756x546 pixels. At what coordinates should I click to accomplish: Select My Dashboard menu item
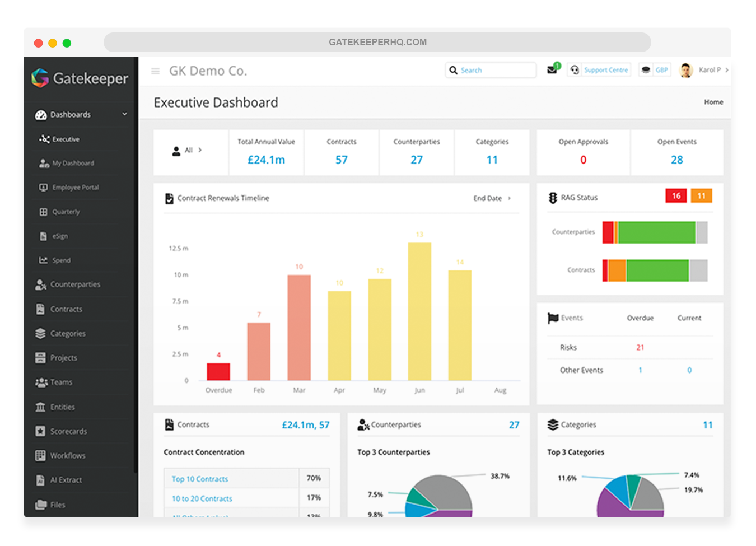[x=73, y=164]
